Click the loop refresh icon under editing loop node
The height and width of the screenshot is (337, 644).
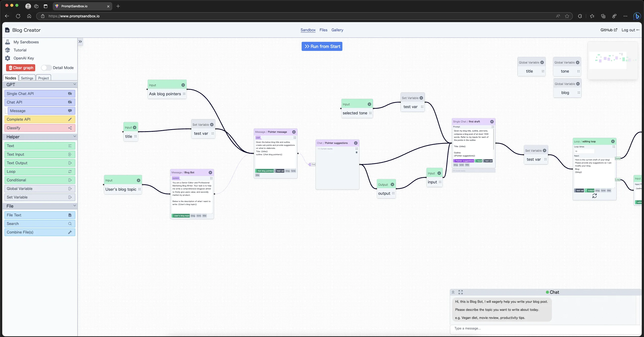[x=594, y=196]
